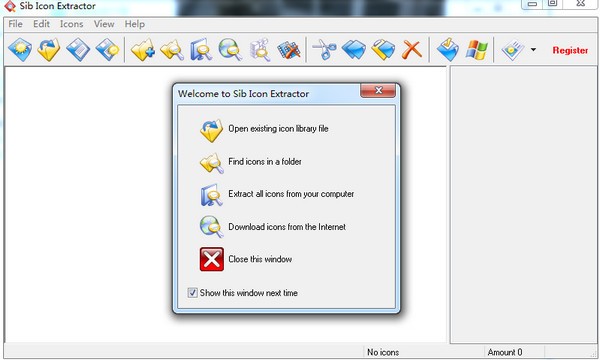Click the Save As floppy with sun icon
600x360 pixels.
click(x=108, y=50)
